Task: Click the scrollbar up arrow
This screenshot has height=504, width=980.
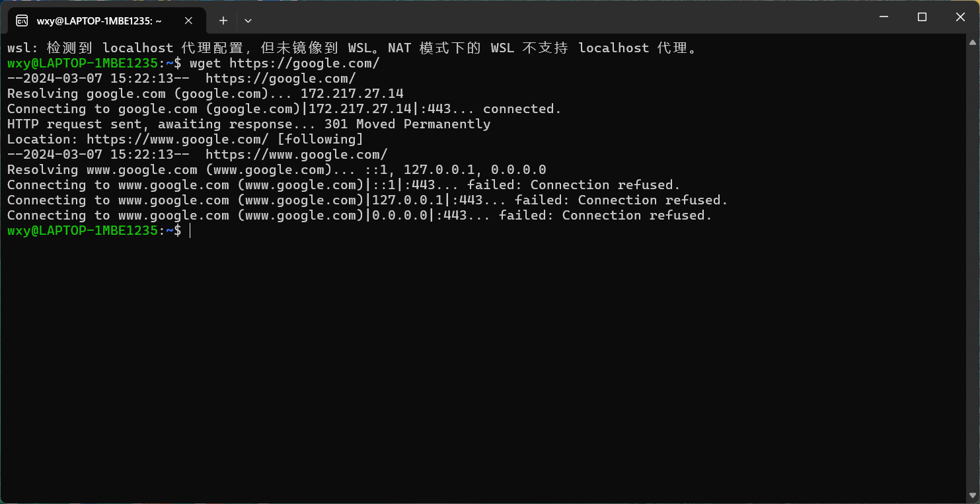Action: pyautogui.click(x=971, y=42)
